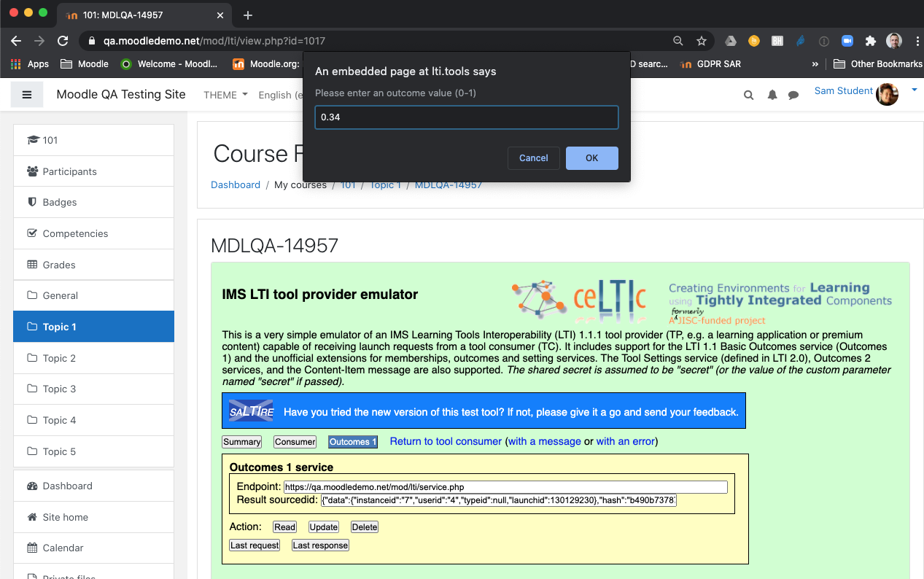Screen dimensions: 924x579
Task: Click Moodle QA Testing Site title
Action: 121,95
